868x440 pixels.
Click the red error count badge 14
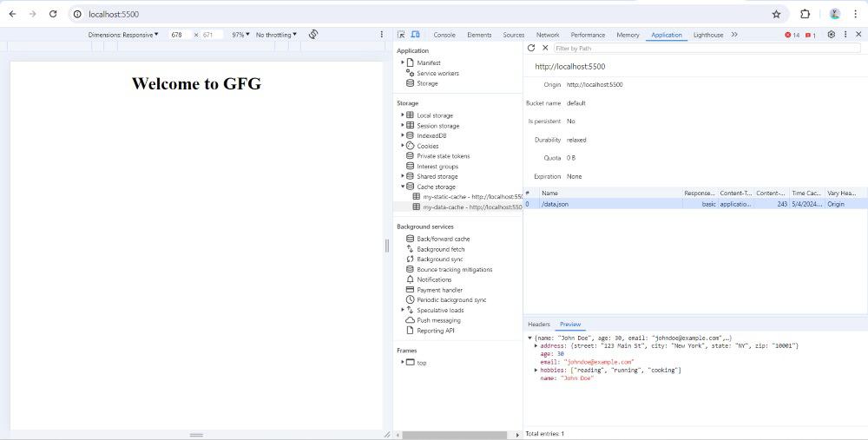792,35
